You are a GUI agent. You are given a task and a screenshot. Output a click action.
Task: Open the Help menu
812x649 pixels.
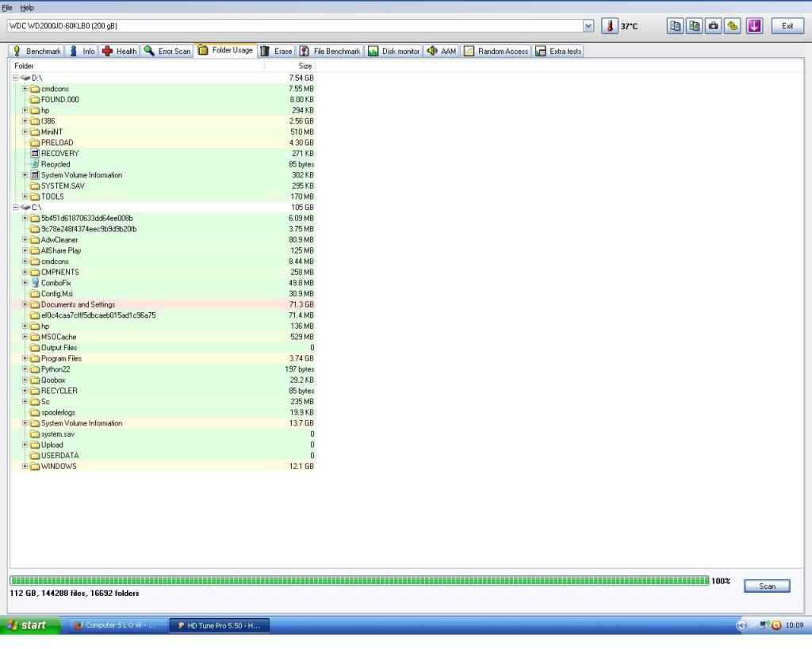(x=27, y=7)
